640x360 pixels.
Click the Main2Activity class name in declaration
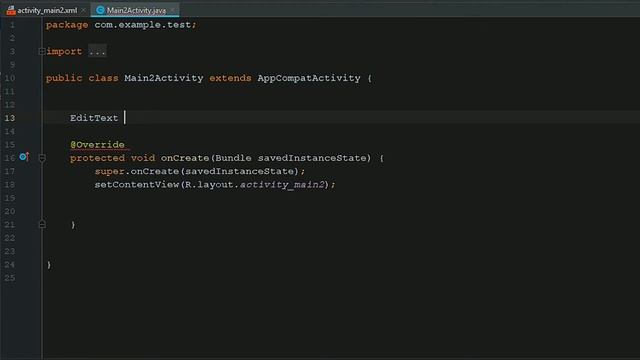164,78
